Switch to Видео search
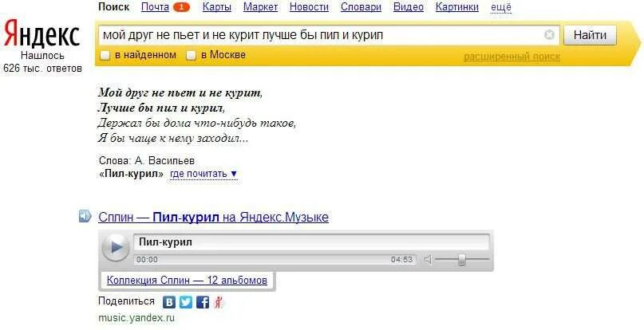Image resolution: width=644 pixels, height=330 pixels. click(409, 7)
